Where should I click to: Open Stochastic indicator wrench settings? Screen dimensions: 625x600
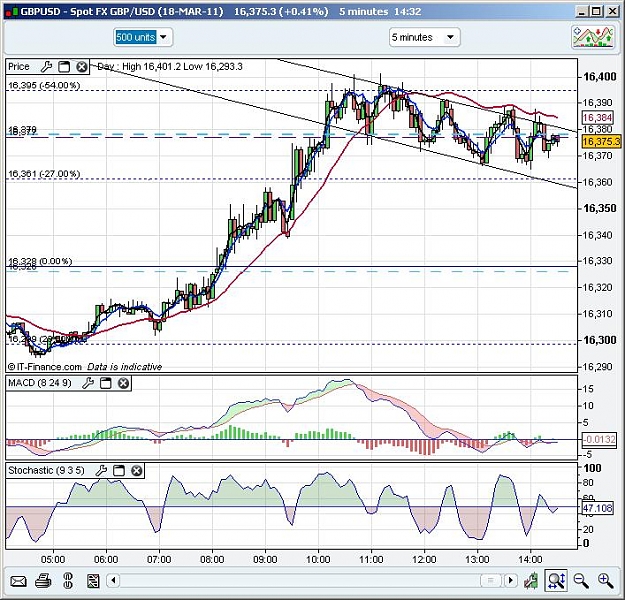[101, 470]
